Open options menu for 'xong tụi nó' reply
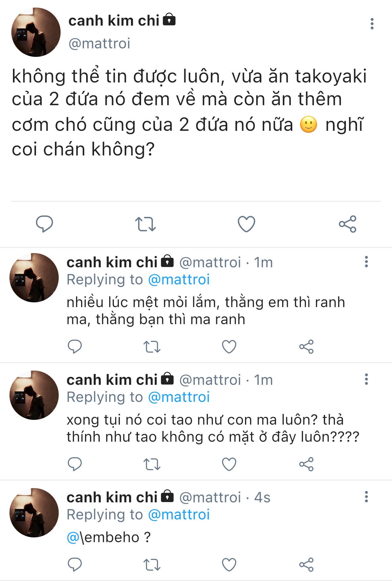Viewport: 392px width, 581px height. (366, 379)
